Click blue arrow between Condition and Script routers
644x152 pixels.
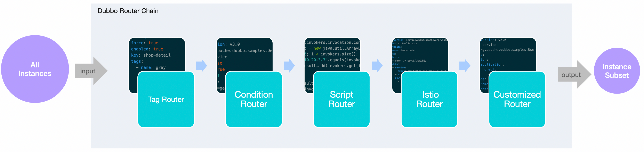coord(289,66)
